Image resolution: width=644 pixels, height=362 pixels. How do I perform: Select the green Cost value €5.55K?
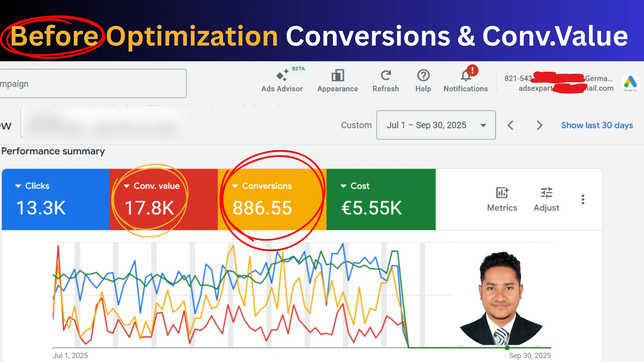pyautogui.click(x=371, y=208)
